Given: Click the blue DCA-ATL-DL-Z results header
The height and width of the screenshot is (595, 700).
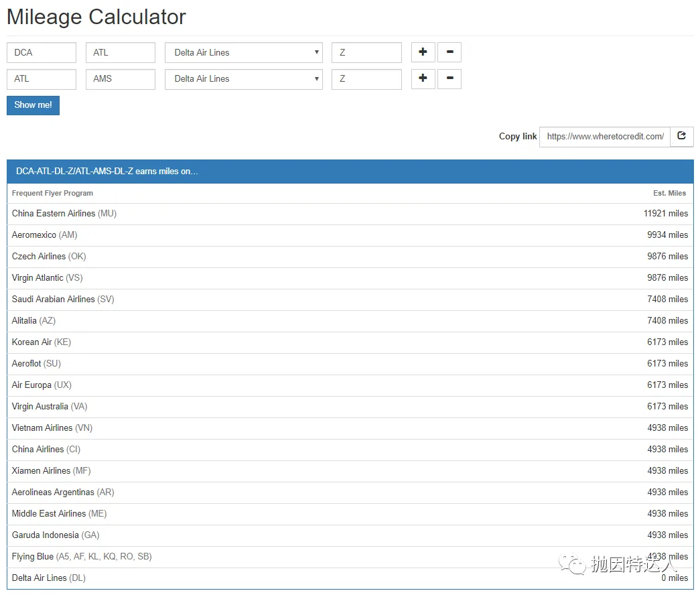Looking at the screenshot, I should click(x=350, y=172).
